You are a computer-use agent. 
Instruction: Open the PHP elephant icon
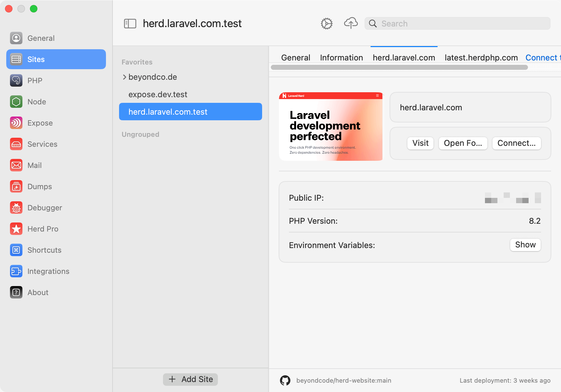click(x=16, y=80)
